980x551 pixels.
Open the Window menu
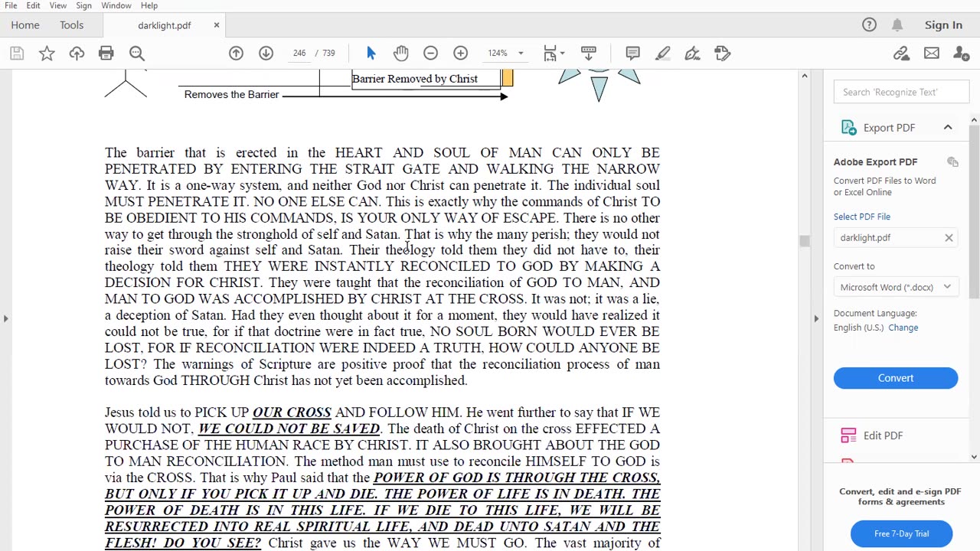pyautogui.click(x=116, y=5)
